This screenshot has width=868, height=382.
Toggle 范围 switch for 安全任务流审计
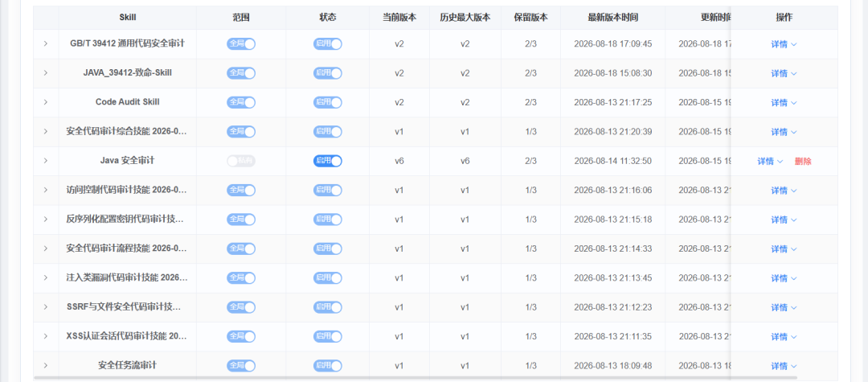(241, 365)
